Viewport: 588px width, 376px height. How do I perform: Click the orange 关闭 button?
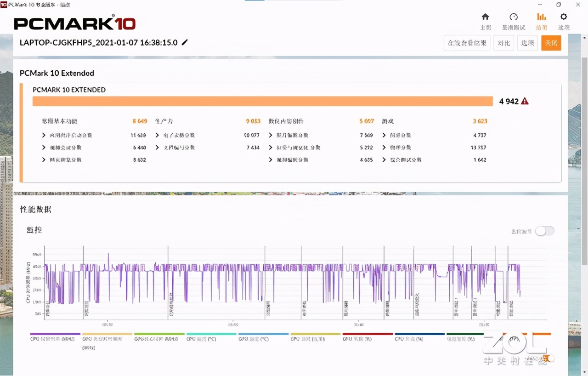click(x=551, y=43)
